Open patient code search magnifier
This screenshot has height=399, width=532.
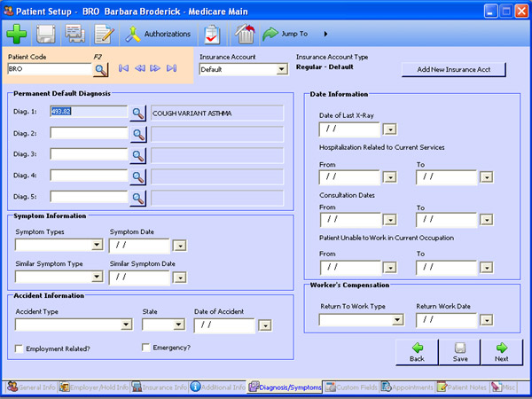(99, 68)
